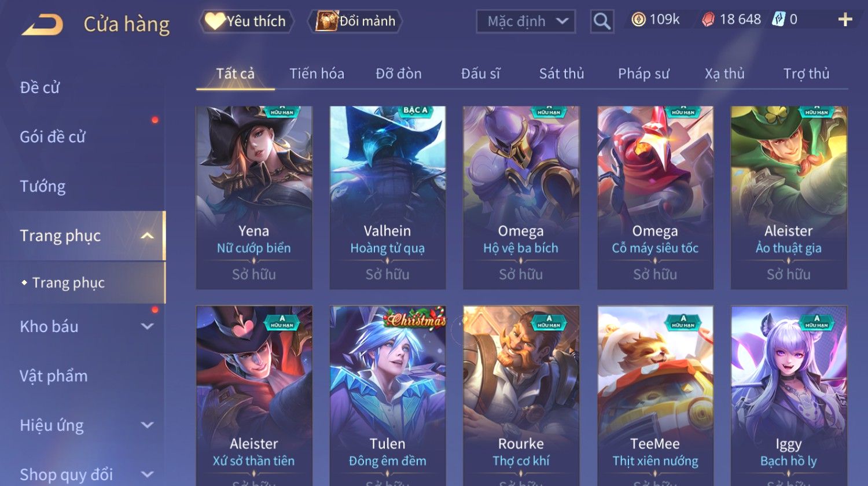868x486 pixels.
Task: Open the Yena Nữ cướp biển skin card
Action: pyautogui.click(x=254, y=197)
